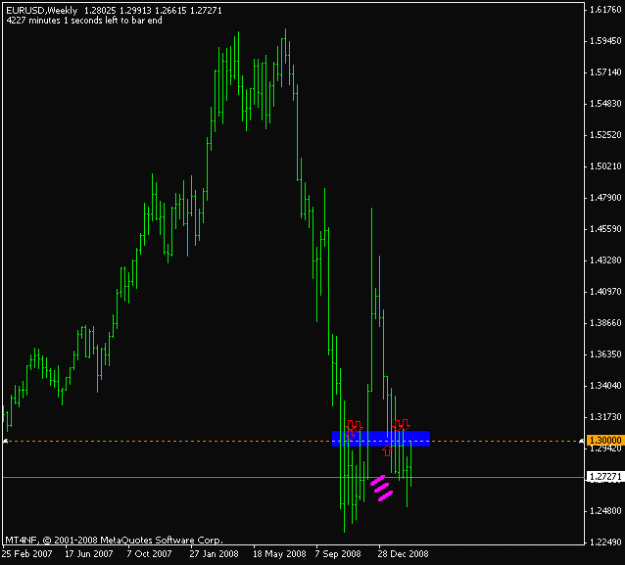The image size is (625, 565).
Task: Click price axis label 1.34040
Action: [605, 386]
